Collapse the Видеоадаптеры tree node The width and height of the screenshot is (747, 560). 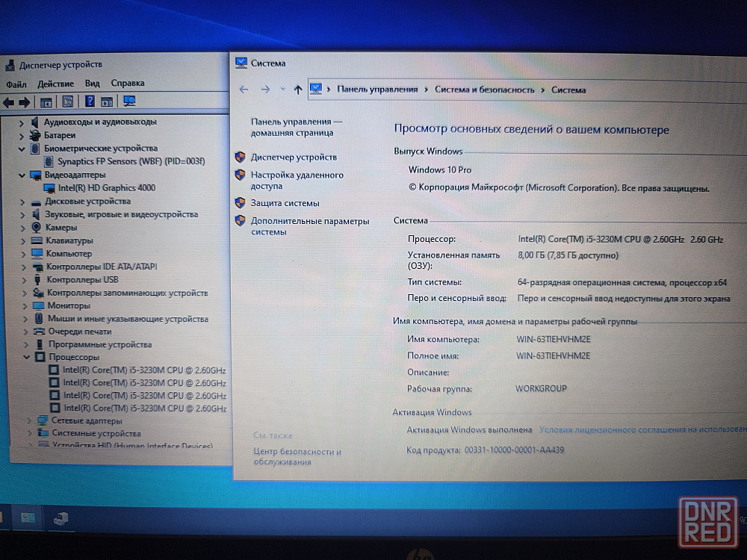tap(22, 175)
